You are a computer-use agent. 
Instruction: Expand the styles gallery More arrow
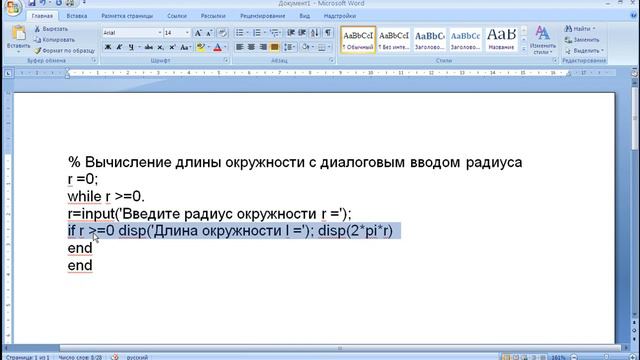tap(524, 49)
